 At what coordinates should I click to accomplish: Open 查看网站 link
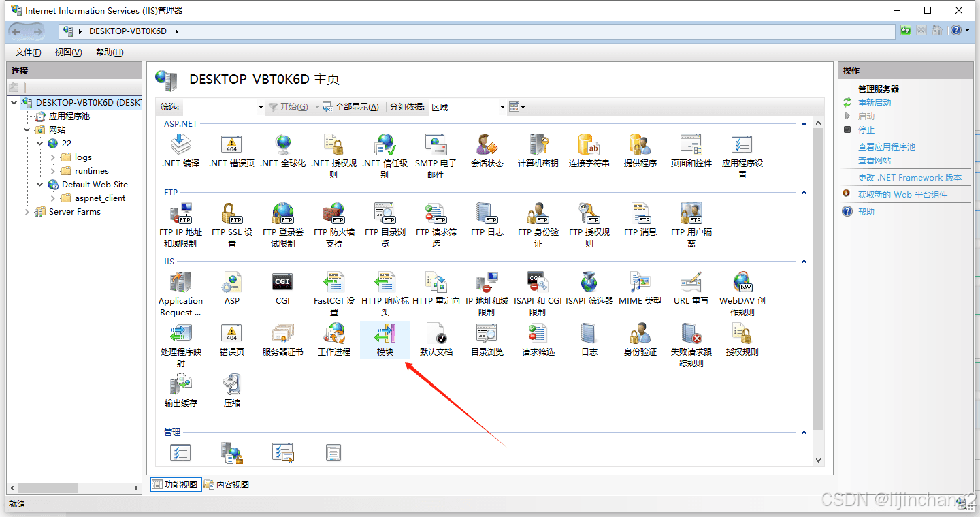point(875,161)
